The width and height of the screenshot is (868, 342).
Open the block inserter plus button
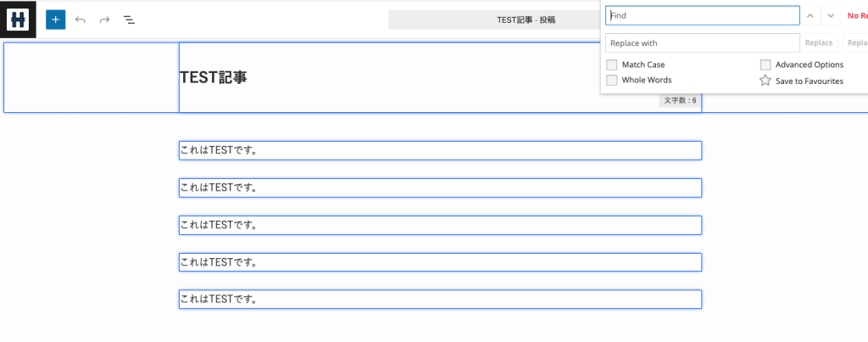coord(55,20)
